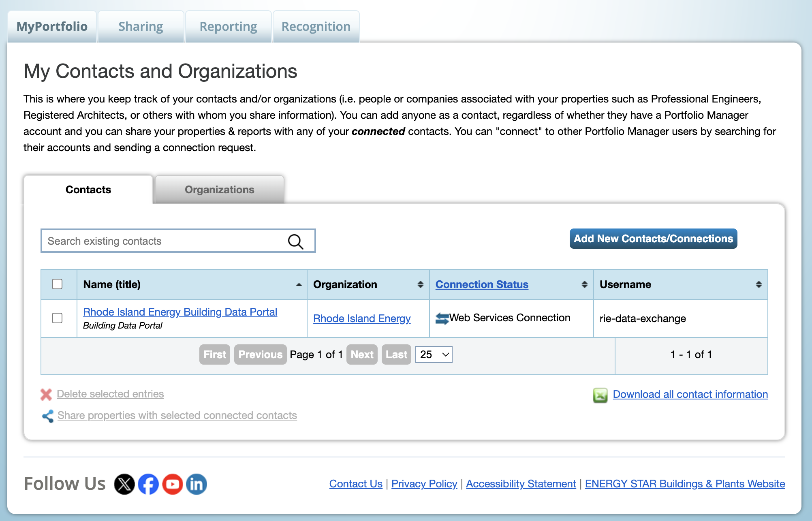The image size is (812, 521).
Task: Open the Contact Us footer link
Action: click(356, 484)
